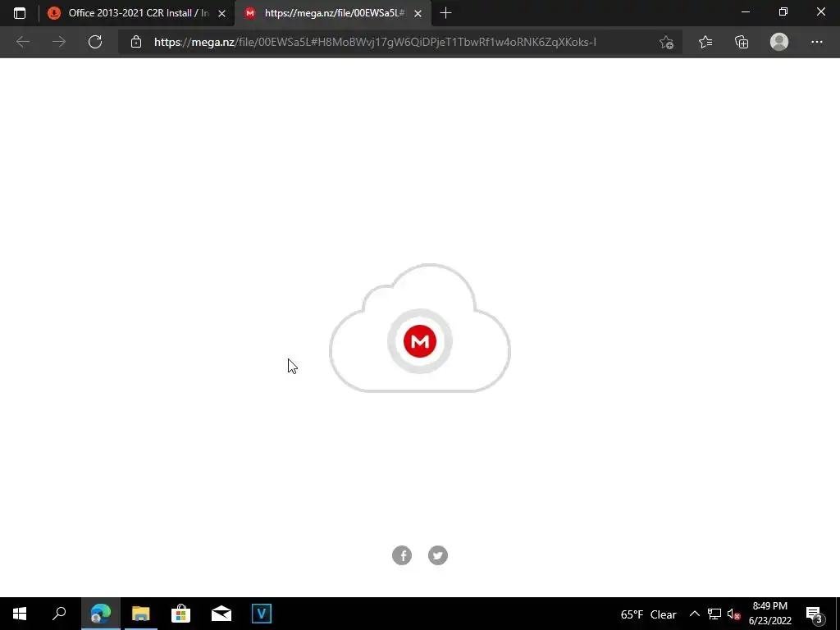View site information via lock icon
This screenshot has width=840, height=630.
[x=136, y=42]
